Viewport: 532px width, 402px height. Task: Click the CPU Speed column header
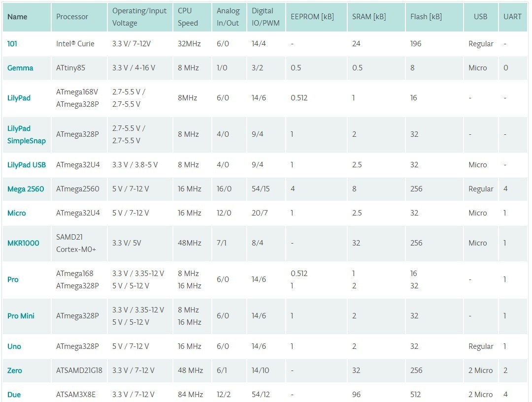click(193, 17)
